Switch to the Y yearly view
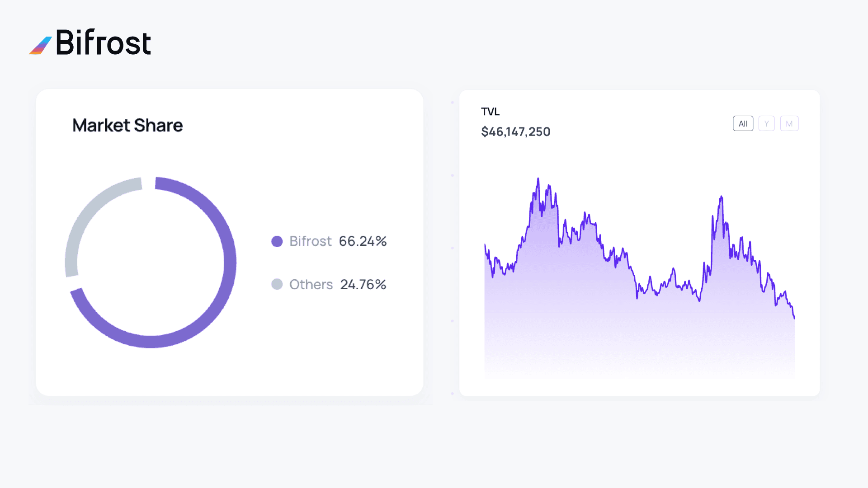 tap(766, 123)
